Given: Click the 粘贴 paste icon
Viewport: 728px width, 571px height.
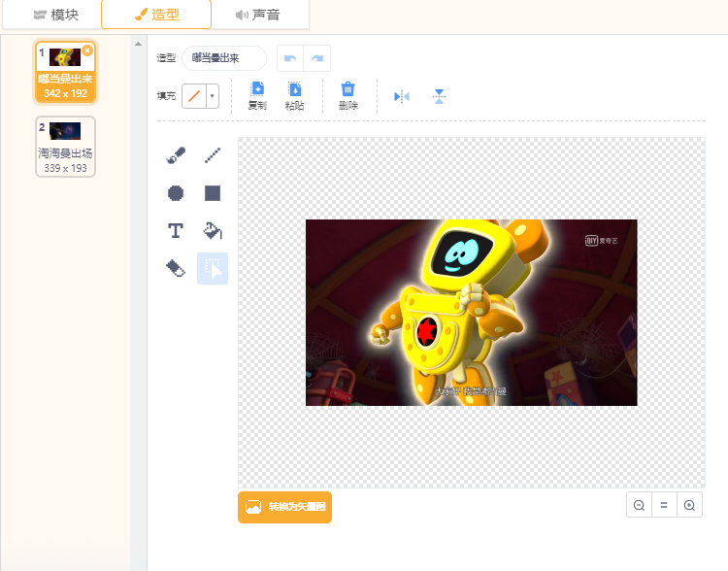Looking at the screenshot, I should pos(294,96).
